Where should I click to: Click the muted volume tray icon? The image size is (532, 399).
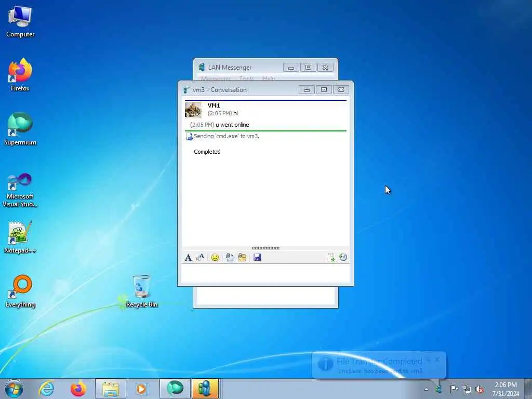(480, 389)
